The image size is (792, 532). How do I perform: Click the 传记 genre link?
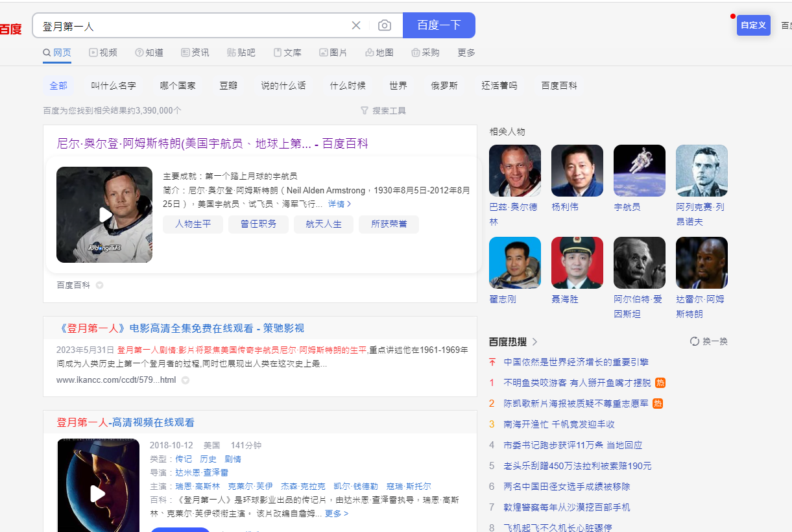(184, 459)
